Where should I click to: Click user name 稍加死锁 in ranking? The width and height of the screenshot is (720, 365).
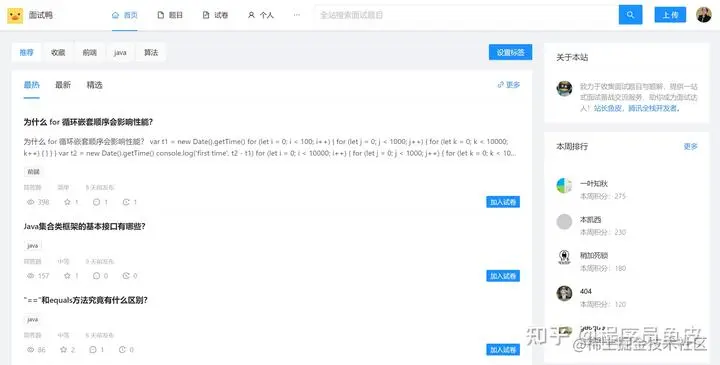(594, 255)
